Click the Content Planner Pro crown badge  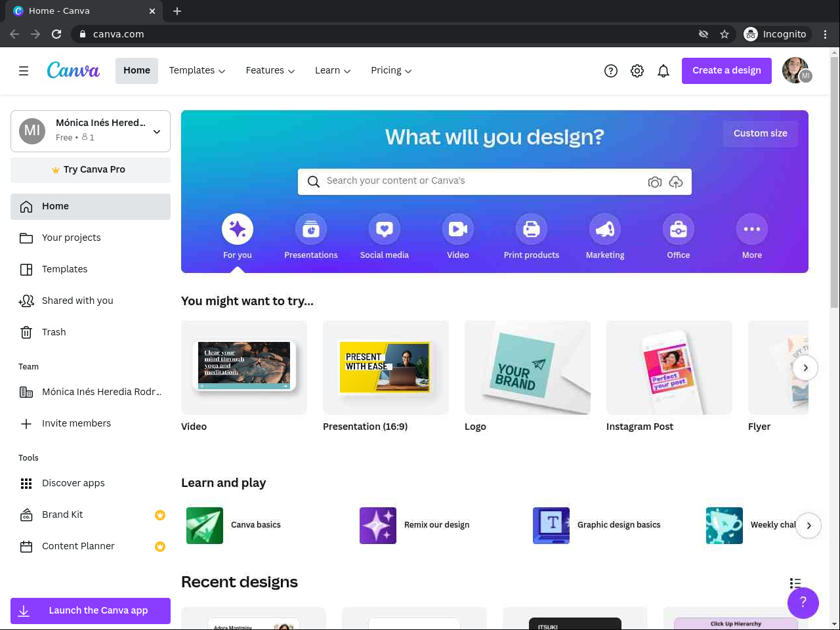click(160, 547)
